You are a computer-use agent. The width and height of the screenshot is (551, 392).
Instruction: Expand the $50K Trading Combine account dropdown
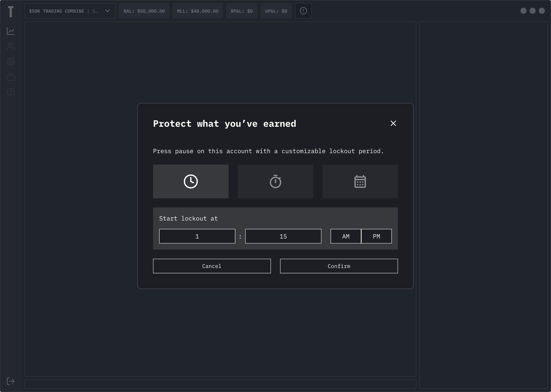(70, 11)
